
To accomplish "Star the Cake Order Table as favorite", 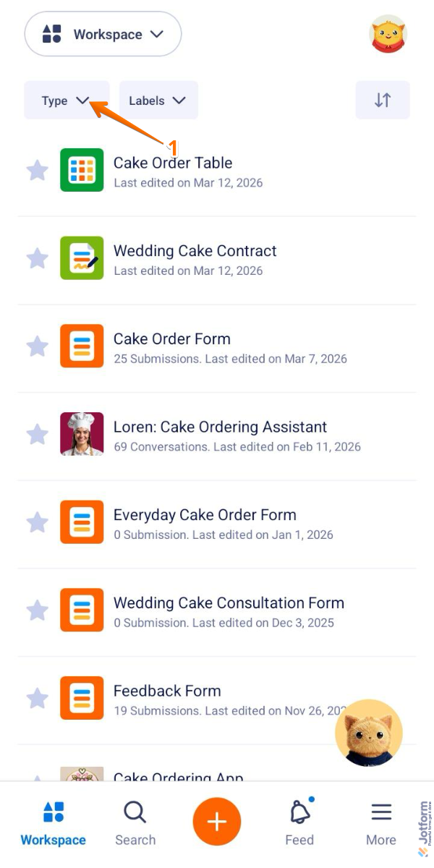I will (38, 171).
